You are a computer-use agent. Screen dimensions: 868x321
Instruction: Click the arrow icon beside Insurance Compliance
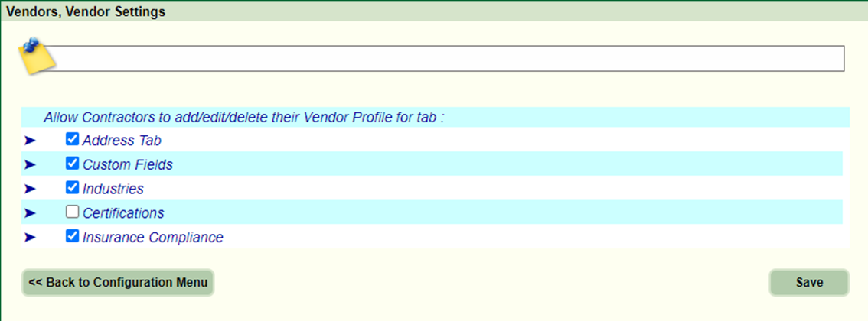pos(30,238)
